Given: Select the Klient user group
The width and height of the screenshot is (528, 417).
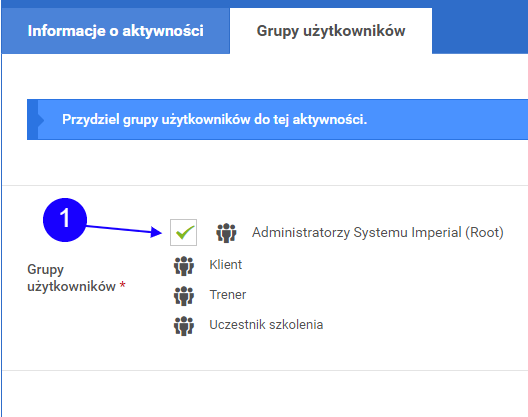Looking at the screenshot, I should [x=226, y=264].
